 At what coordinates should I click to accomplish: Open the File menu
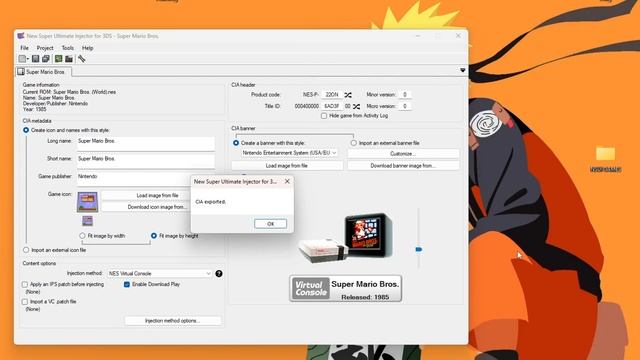click(24, 48)
